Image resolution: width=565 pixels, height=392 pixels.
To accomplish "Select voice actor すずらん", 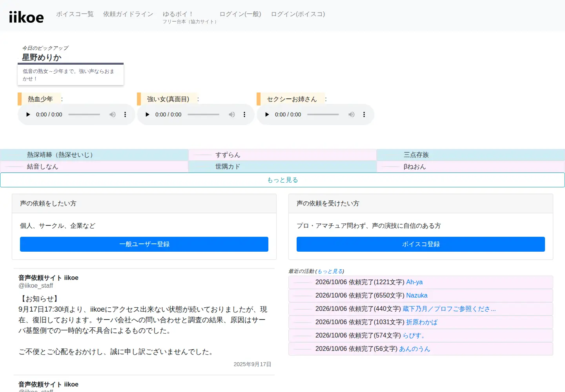I will 282,155.
